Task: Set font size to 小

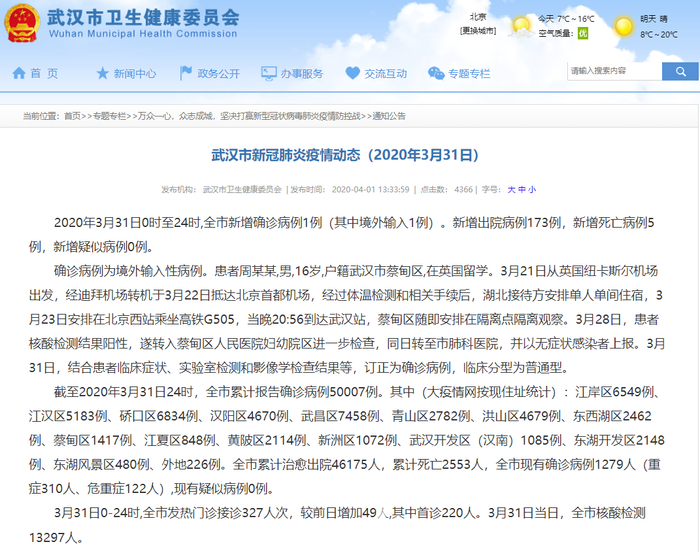Action: [532, 190]
